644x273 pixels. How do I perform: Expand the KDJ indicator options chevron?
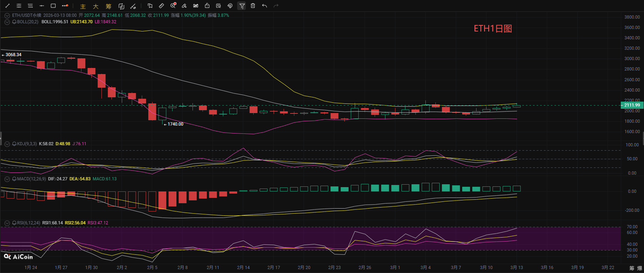[x=7, y=144]
